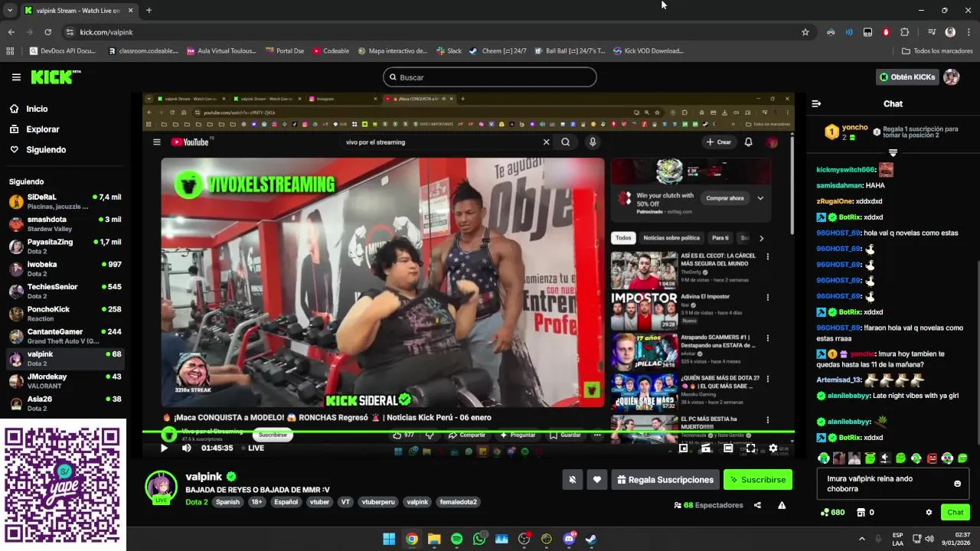Open a new browser tab
980x551 pixels.
pyautogui.click(x=149, y=11)
